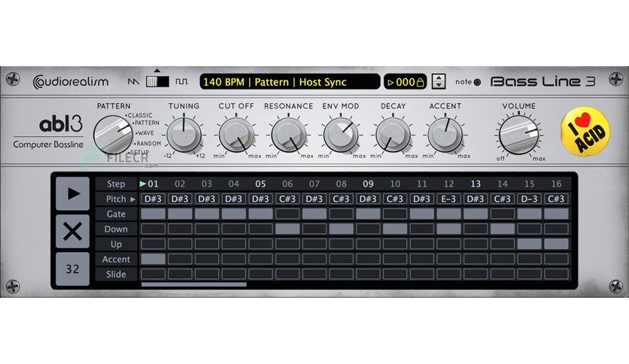Toggle Up for step 16
Viewport: 629px width, 364px height.
pos(556,244)
